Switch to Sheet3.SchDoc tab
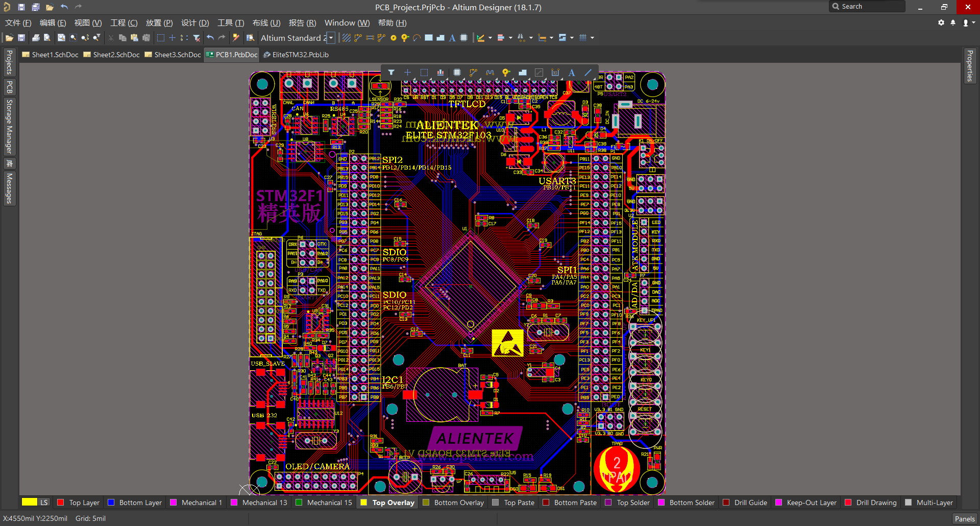Viewport: 980px width, 526px height. coord(173,55)
